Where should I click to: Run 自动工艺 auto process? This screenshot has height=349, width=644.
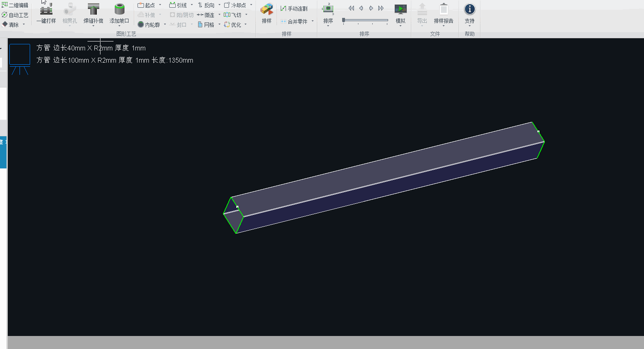coord(15,15)
